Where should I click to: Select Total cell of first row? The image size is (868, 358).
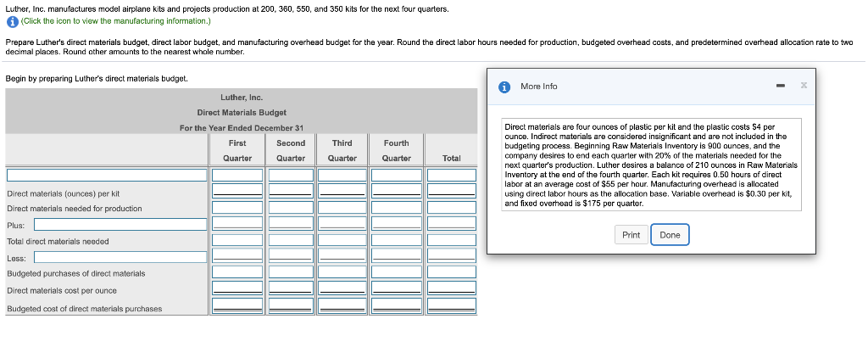pyautogui.click(x=452, y=175)
